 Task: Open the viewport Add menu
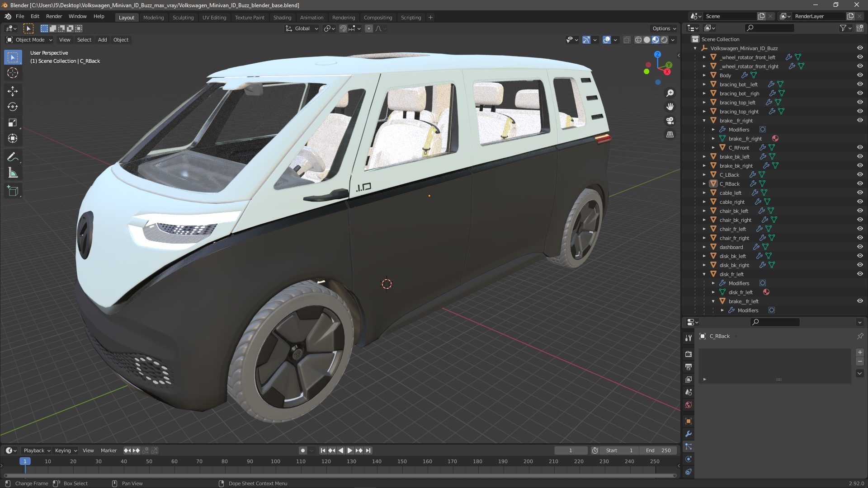(103, 40)
